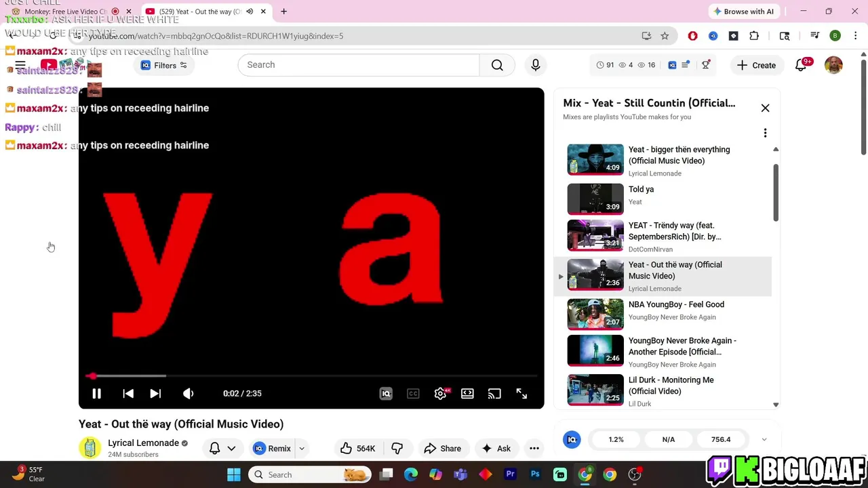
Task: Mute the YouTube tab audio icon
Action: [x=250, y=12]
